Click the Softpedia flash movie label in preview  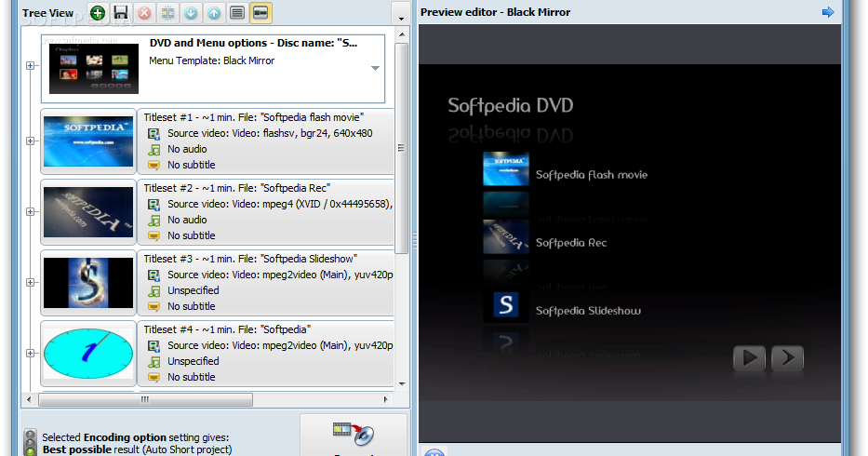[x=591, y=175]
